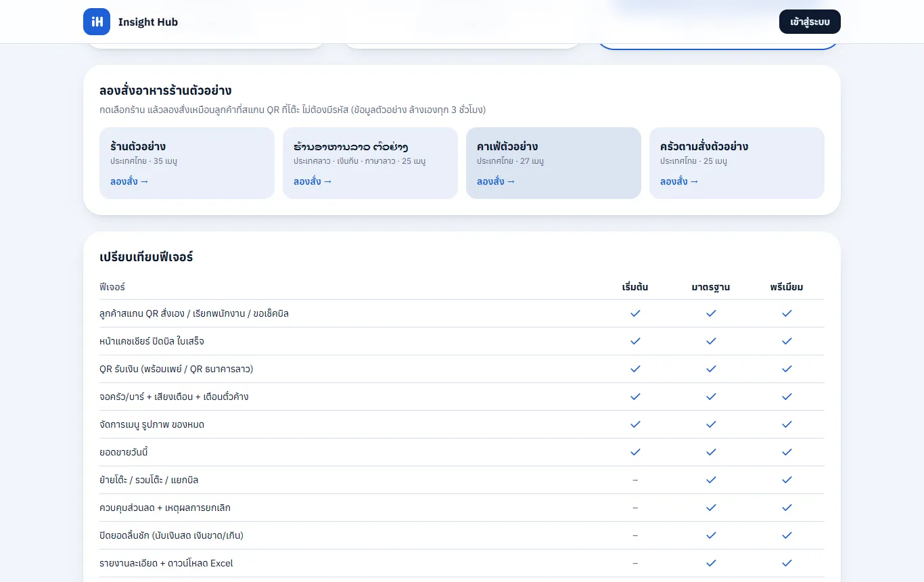924x582 pixels.
Task: Click the เข้าสู่ระบบ login button
Action: click(x=810, y=22)
